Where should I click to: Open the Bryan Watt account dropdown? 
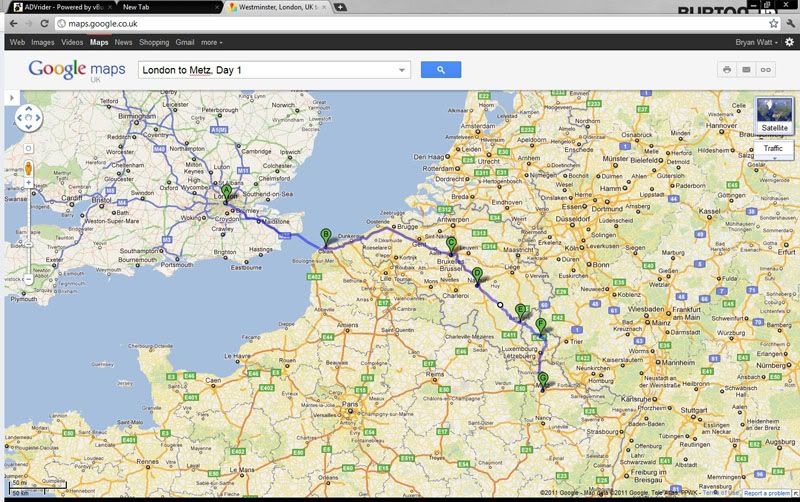pyautogui.click(x=757, y=42)
